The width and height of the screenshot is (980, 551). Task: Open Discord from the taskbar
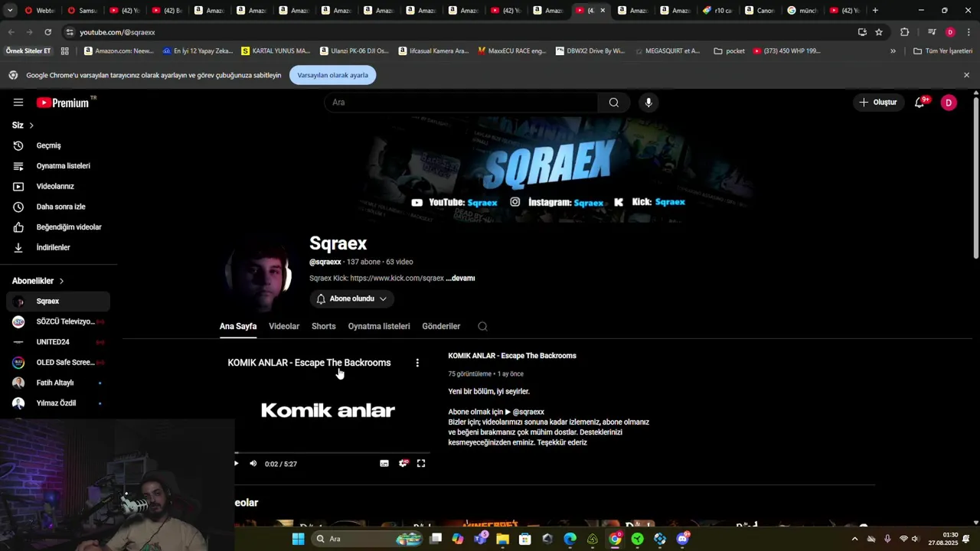(682, 539)
